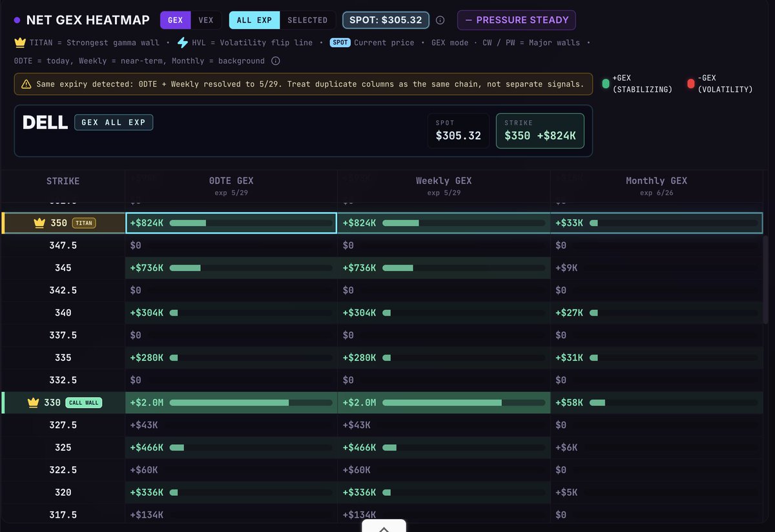Click the crown icon on strike 330

tap(34, 403)
